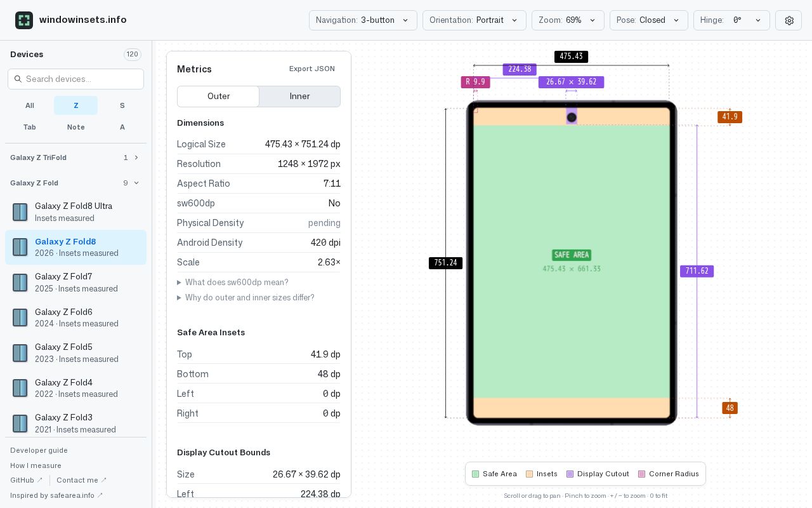Click the Galaxy Z Fold7 device icon
812x508 pixels.
click(20, 283)
